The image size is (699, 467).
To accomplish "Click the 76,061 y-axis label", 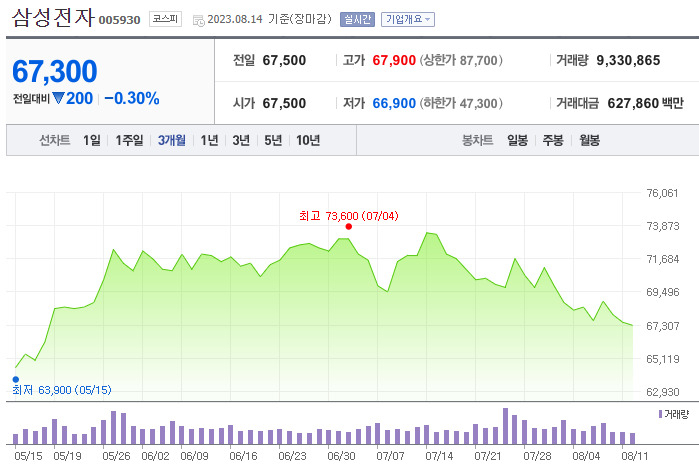I will pos(662,193).
